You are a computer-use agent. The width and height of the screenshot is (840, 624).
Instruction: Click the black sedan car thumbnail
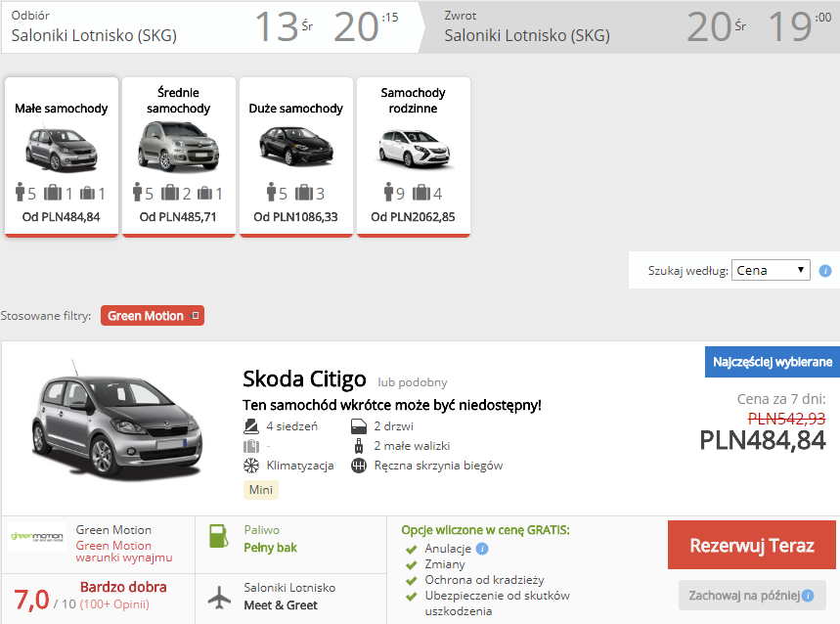[x=295, y=146]
